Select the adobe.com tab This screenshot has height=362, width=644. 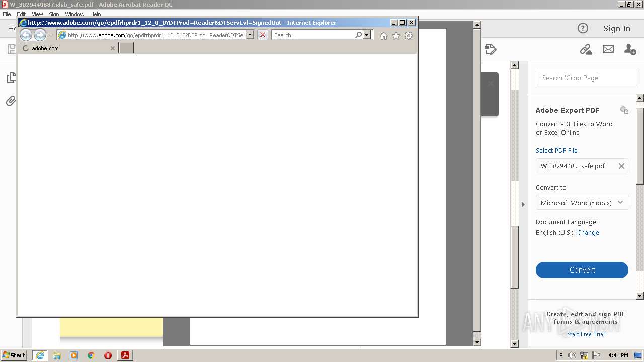pos(68,48)
